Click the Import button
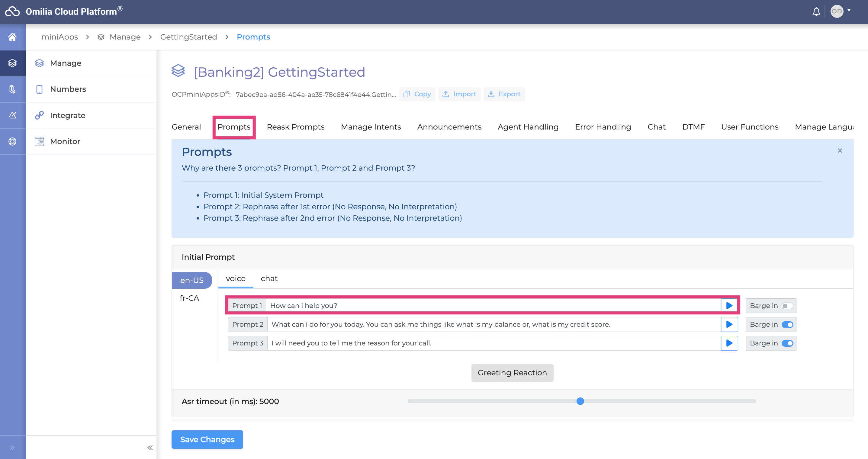The image size is (868, 459). click(x=459, y=94)
